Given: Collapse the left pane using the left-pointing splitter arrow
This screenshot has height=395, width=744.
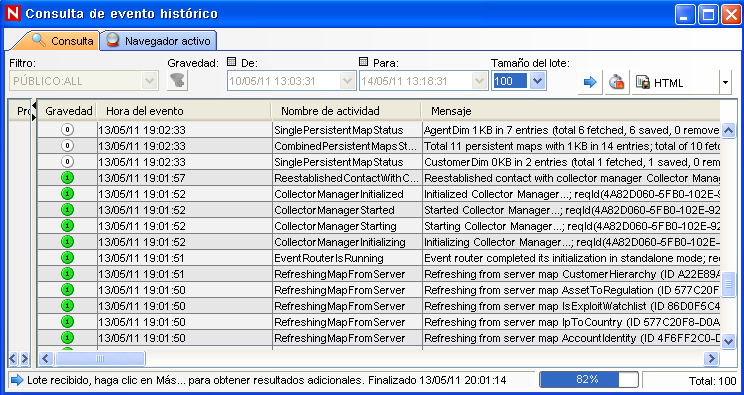Looking at the screenshot, I should (34, 105).
